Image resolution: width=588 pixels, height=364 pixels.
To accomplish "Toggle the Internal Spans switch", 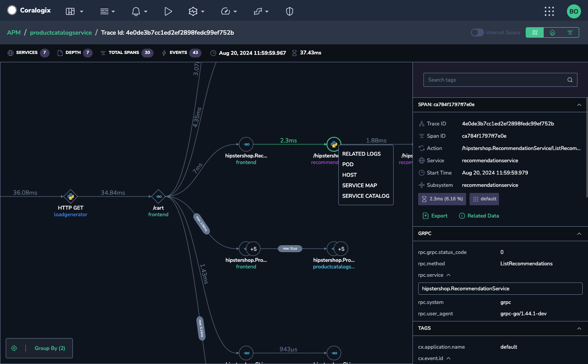I will click(x=477, y=32).
